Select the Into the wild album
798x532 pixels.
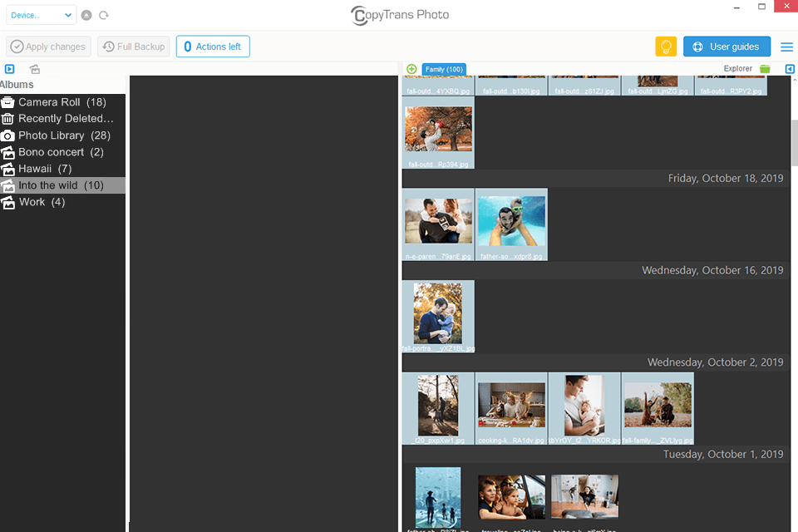click(x=62, y=185)
